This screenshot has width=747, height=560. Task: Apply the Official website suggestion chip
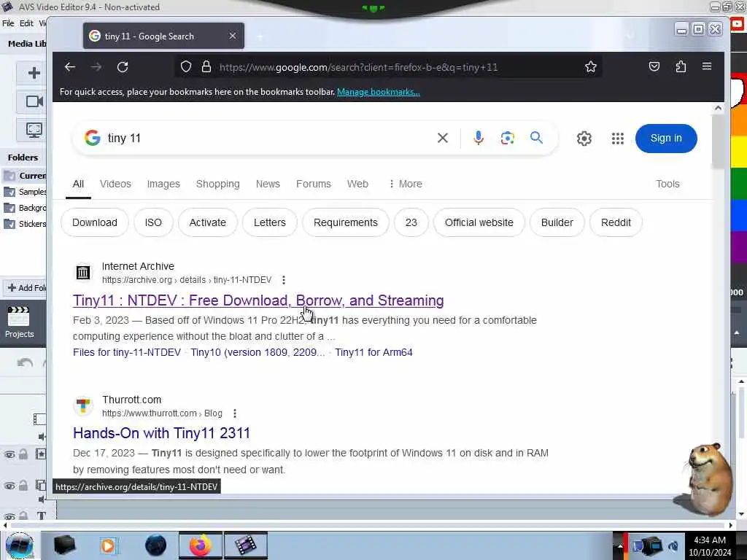(479, 222)
